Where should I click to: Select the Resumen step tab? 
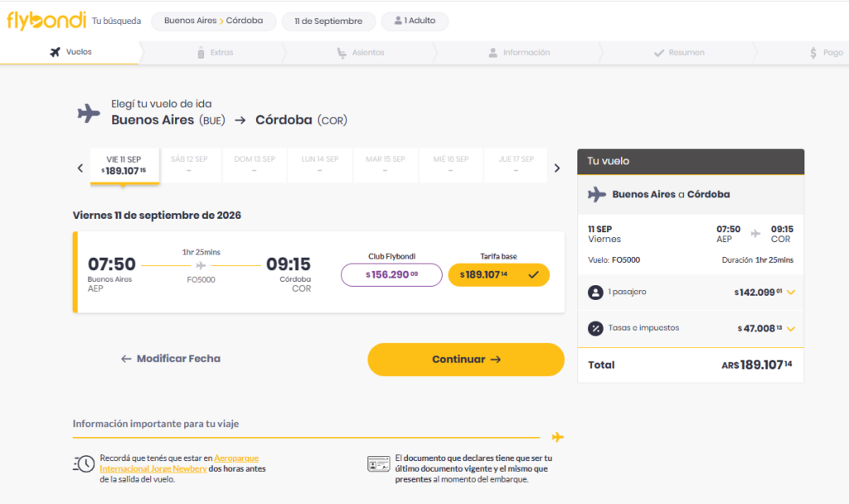pos(679,52)
